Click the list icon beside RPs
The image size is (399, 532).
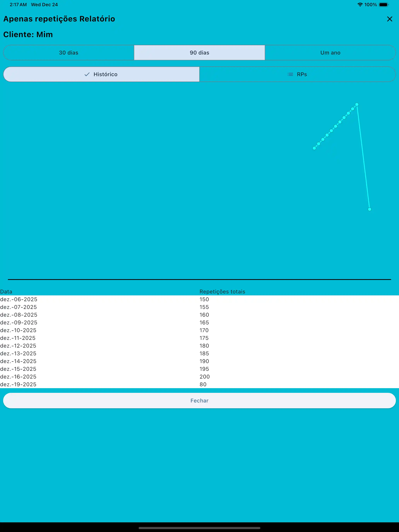pyautogui.click(x=290, y=74)
